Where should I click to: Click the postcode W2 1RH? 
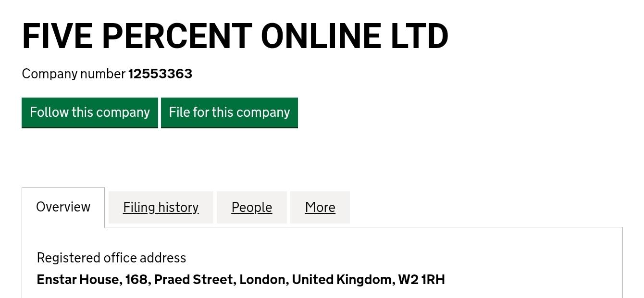point(421,280)
